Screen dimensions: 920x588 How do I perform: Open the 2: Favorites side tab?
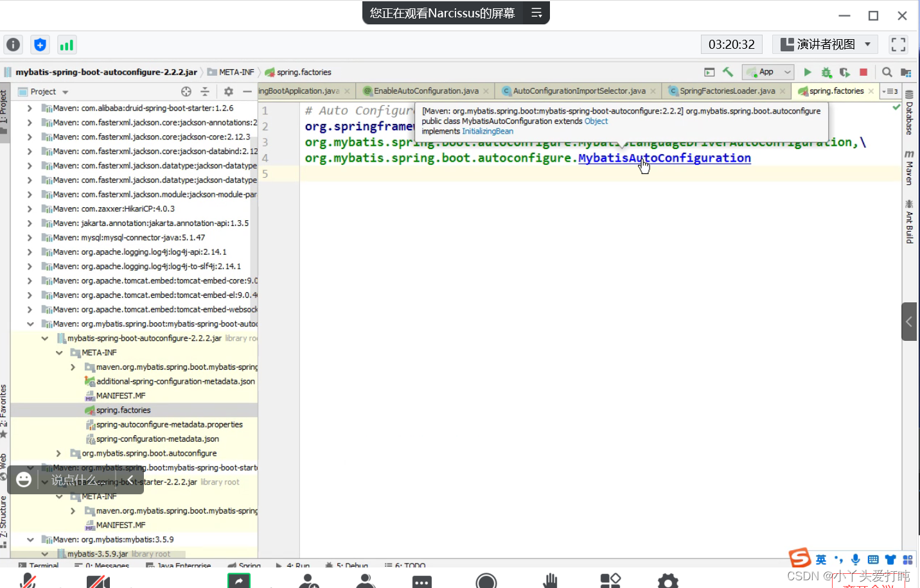4,411
